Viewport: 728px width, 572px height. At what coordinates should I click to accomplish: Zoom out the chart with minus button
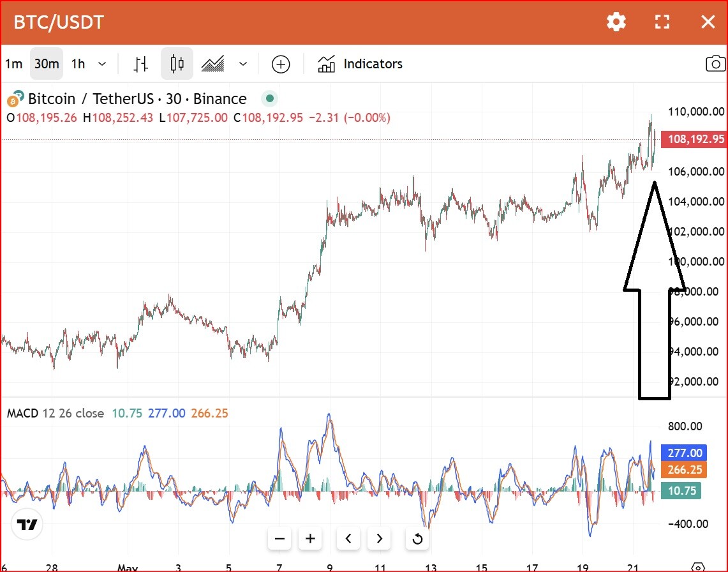click(x=279, y=539)
